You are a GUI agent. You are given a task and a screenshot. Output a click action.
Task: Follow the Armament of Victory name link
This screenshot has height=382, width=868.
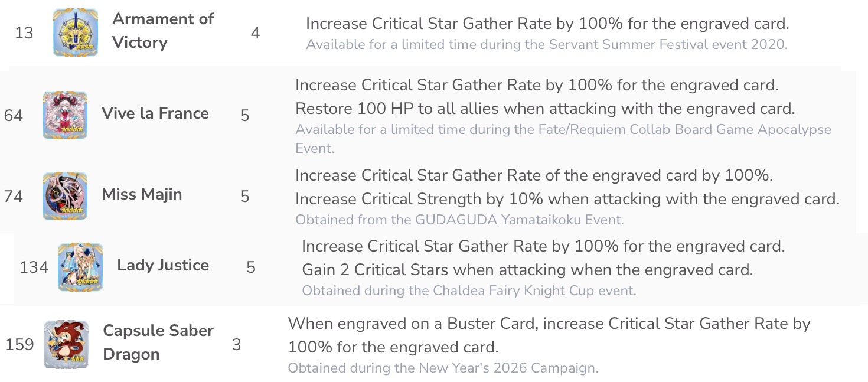(x=163, y=31)
